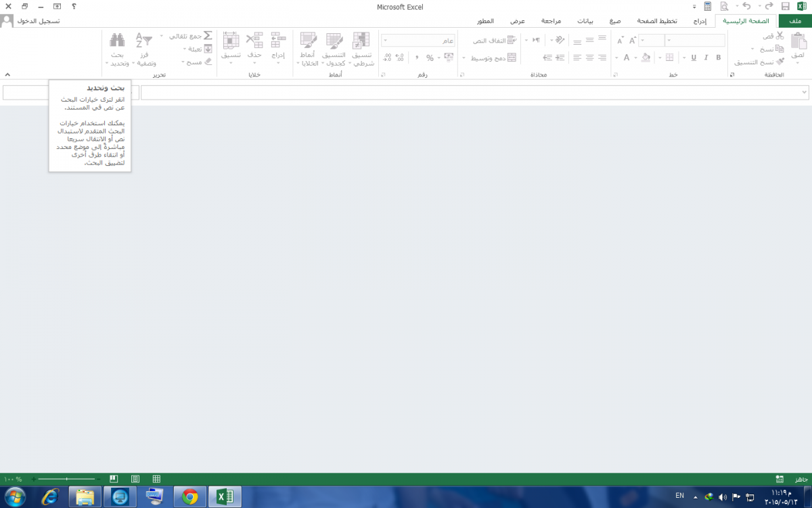Open the Fill (تعبئة) menu

click(198, 49)
